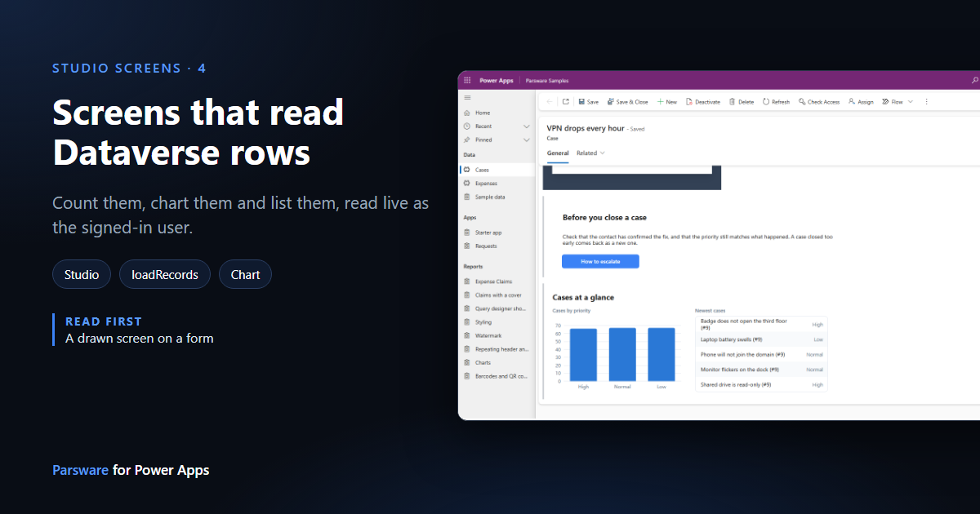The image size is (980, 514).
Task: Click the Deactivate command
Action: (x=703, y=102)
